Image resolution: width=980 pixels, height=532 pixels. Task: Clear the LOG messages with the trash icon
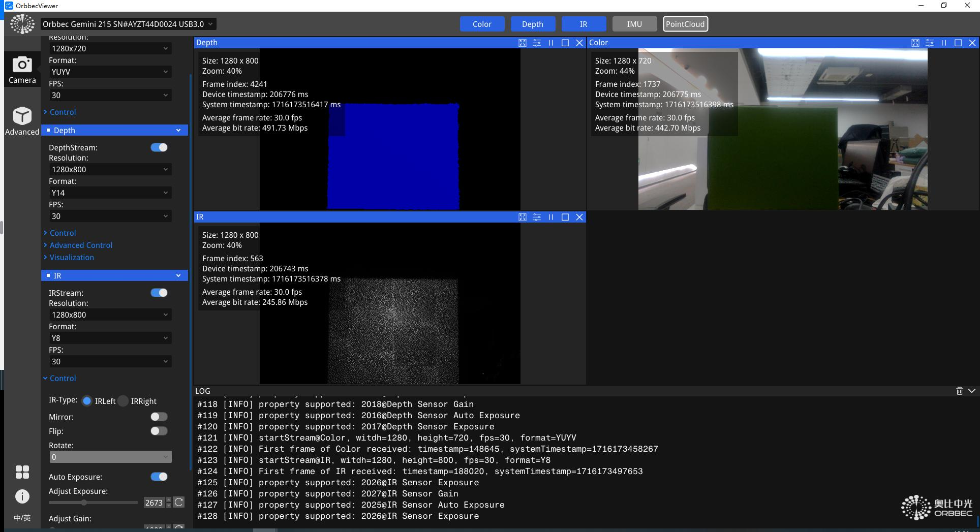coord(960,391)
